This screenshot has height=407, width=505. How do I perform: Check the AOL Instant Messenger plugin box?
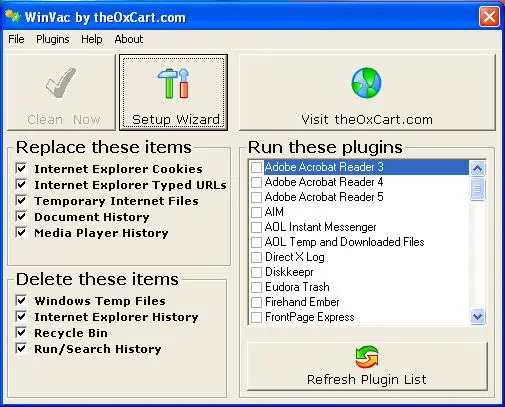point(256,227)
